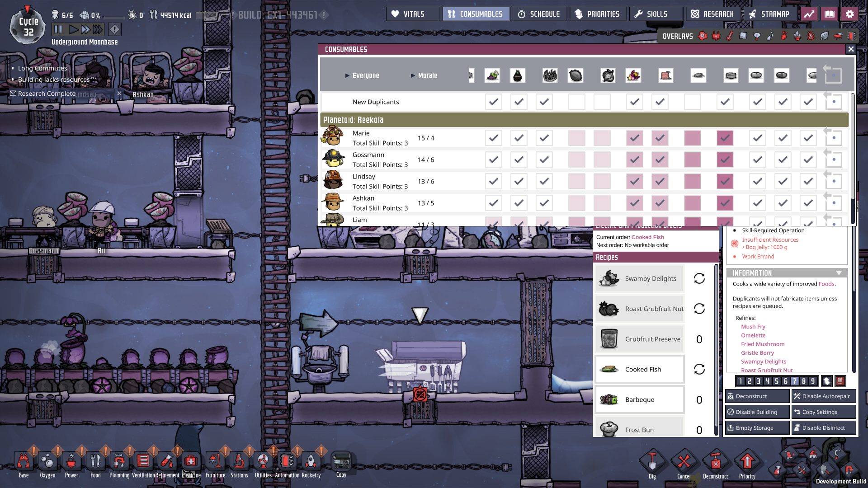
Task: Pause the game simulation
Action: [58, 30]
